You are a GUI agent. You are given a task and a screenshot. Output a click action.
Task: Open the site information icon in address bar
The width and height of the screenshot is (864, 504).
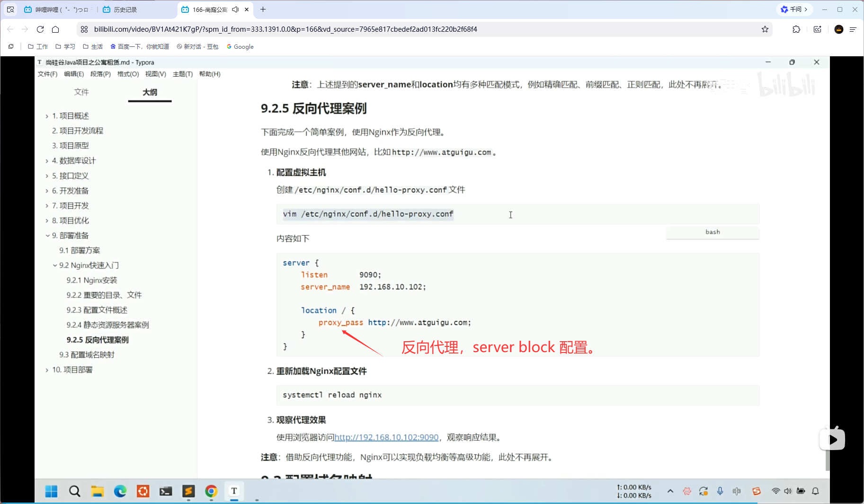tap(84, 29)
